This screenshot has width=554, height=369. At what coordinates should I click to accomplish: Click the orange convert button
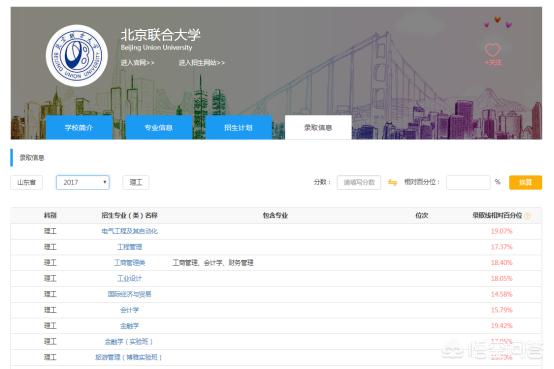[x=525, y=182]
